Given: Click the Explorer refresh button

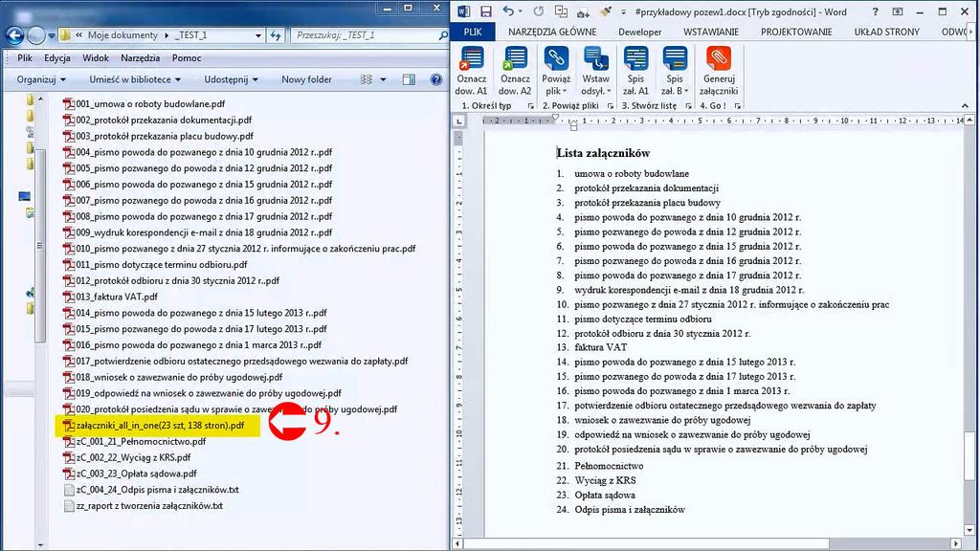Looking at the screenshot, I should (x=275, y=35).
